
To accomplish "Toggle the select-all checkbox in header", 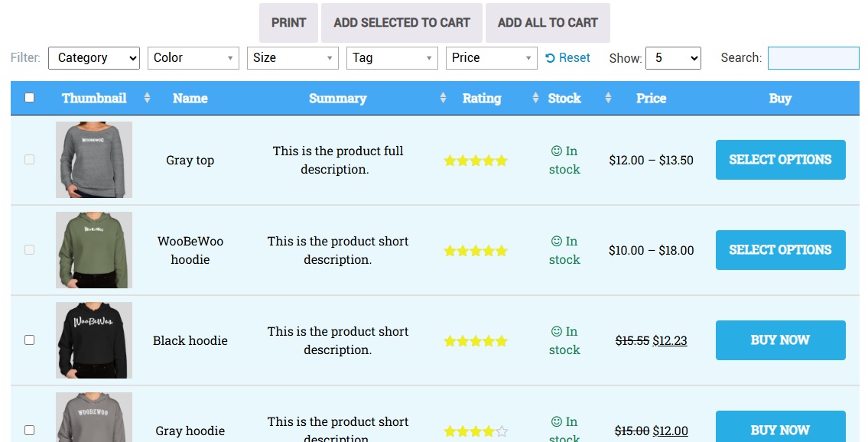I will [29, 97].
